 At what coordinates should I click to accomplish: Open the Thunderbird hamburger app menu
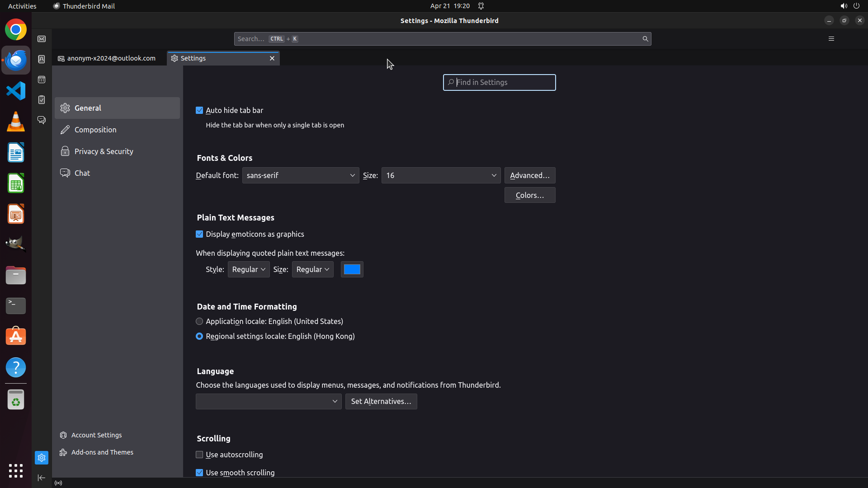(831, 39)
